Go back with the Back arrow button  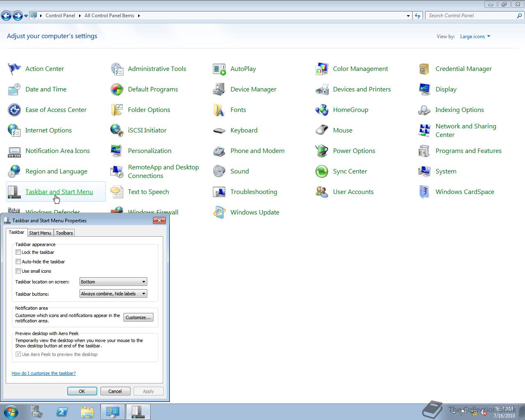6,16
